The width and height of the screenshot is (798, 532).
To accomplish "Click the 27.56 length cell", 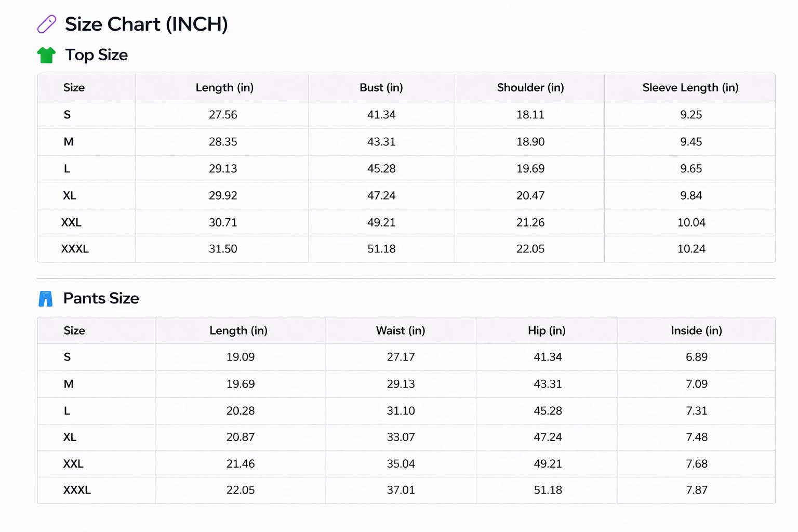I will [x=223, y=115].
